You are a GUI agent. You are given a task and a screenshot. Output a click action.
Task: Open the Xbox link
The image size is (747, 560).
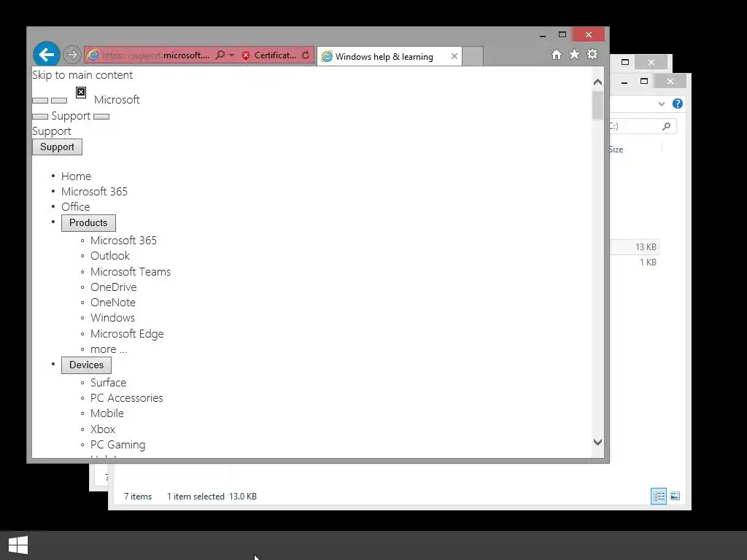coord(103,429)
